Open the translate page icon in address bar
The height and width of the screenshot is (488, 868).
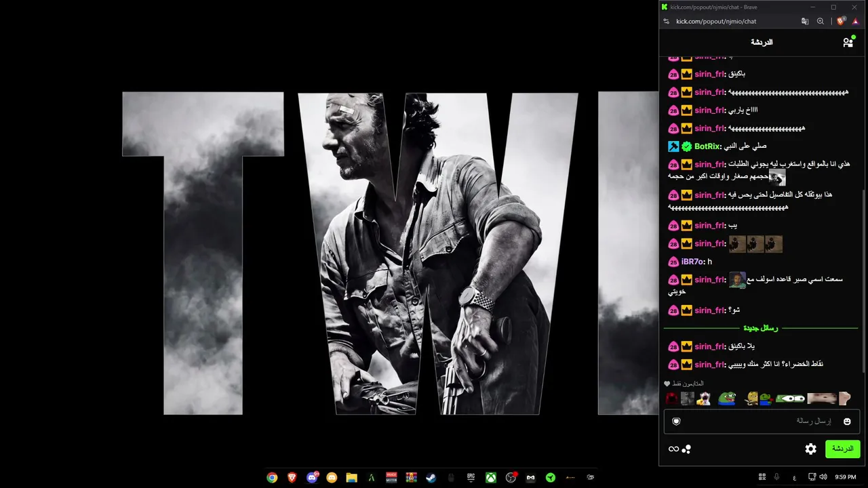point(805,21)
